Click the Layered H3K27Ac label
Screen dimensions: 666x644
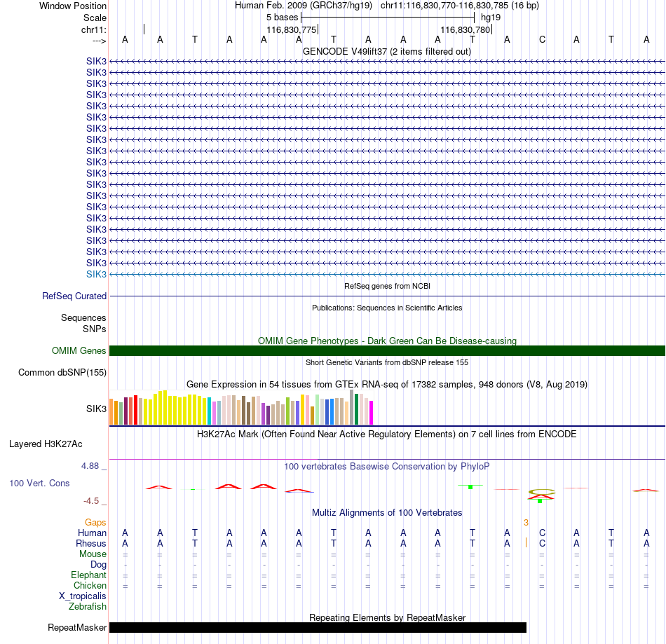coord(46,444)
